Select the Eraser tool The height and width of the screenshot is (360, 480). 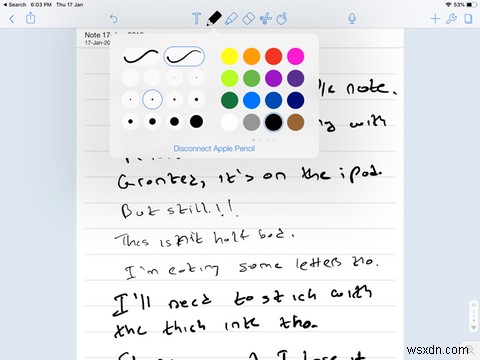(x=248, y=19)
